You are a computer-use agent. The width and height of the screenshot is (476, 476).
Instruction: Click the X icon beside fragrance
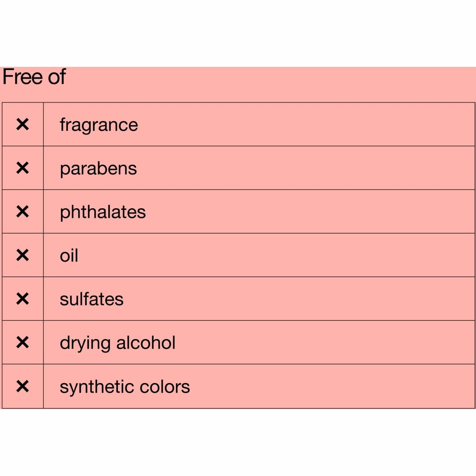23,125
